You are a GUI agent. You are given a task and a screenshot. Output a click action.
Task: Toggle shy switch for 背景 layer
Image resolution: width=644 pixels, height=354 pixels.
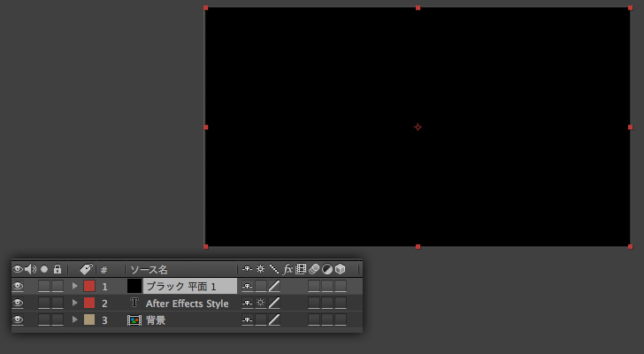tap(248, 319)
